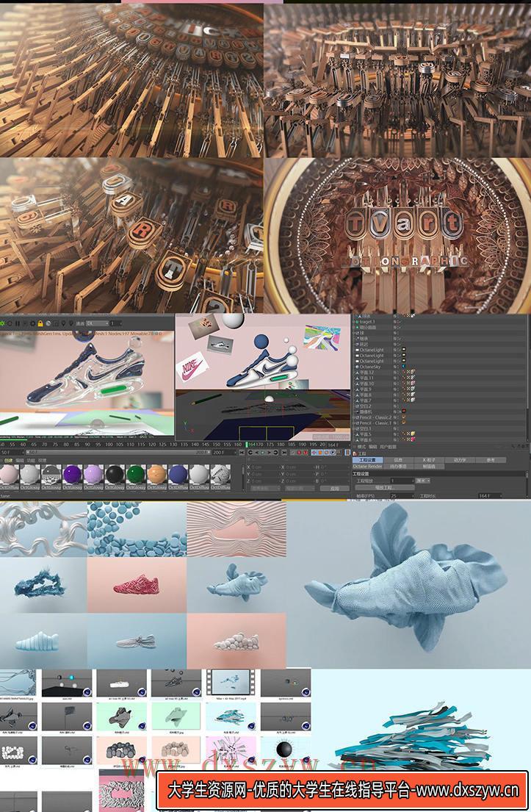Viewport: 531px width, 812px height.
Task: Toggle visibility dots of 平面.7
Action: point(397,400)
